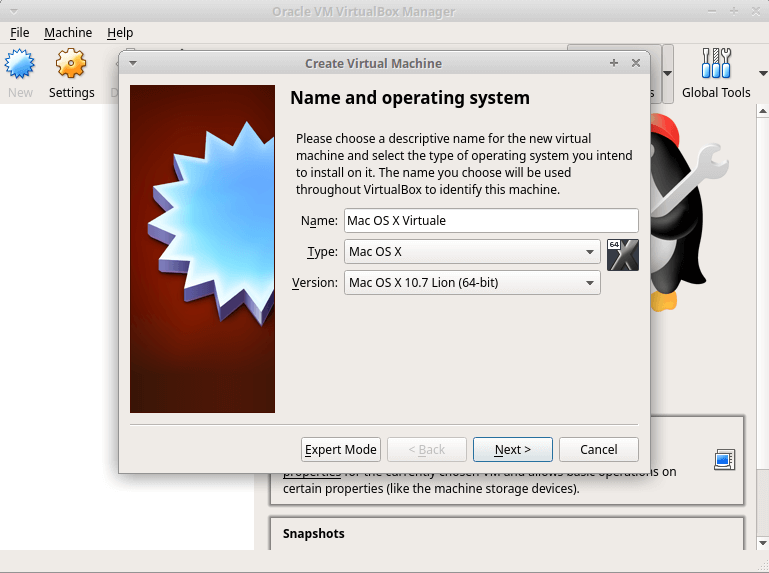Click the scroll-down arrow in the welcome pane
The width and height of the screenshot is (769, 573).
(763, 543)
